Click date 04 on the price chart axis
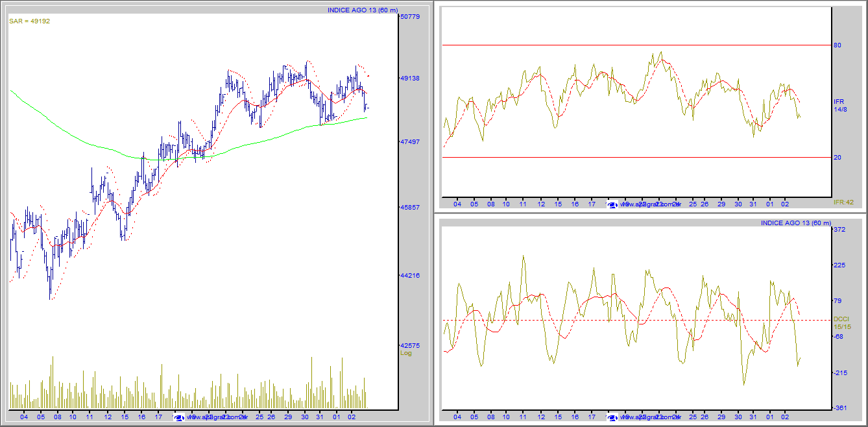 24,417
